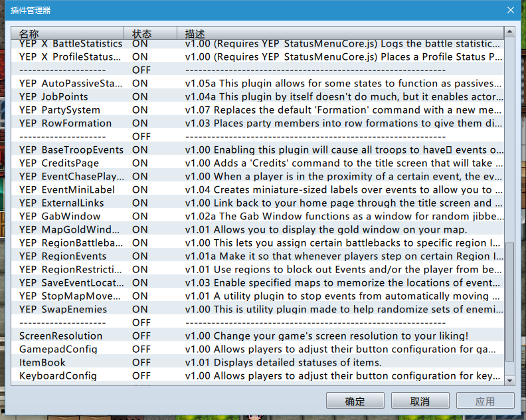Select the YEP_AutoPassiveStates plugin row
The height and width of the screenshot is (420, 526).
click(257, 83)
